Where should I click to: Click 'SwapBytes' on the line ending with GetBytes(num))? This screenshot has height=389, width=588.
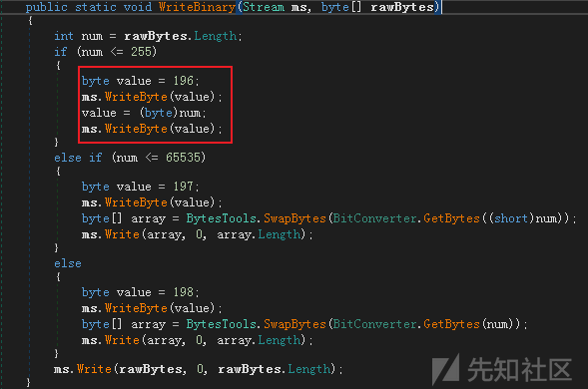coord(294,324)
